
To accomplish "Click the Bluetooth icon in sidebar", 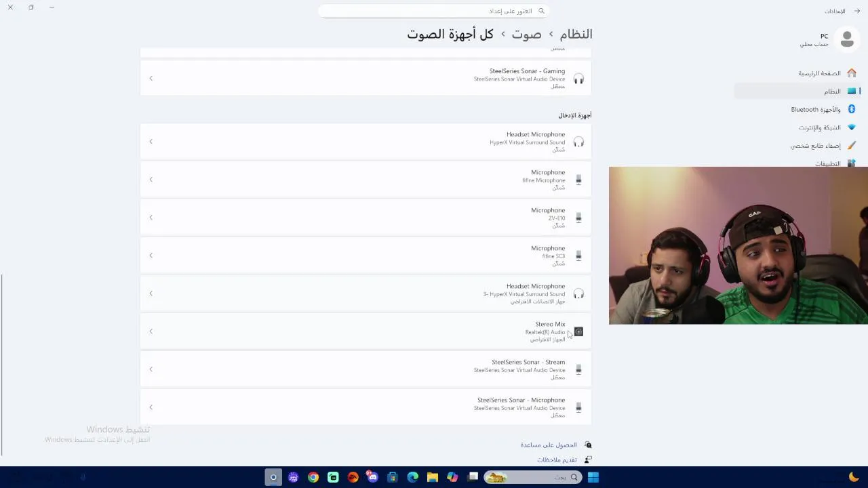I will coord(852,109).
